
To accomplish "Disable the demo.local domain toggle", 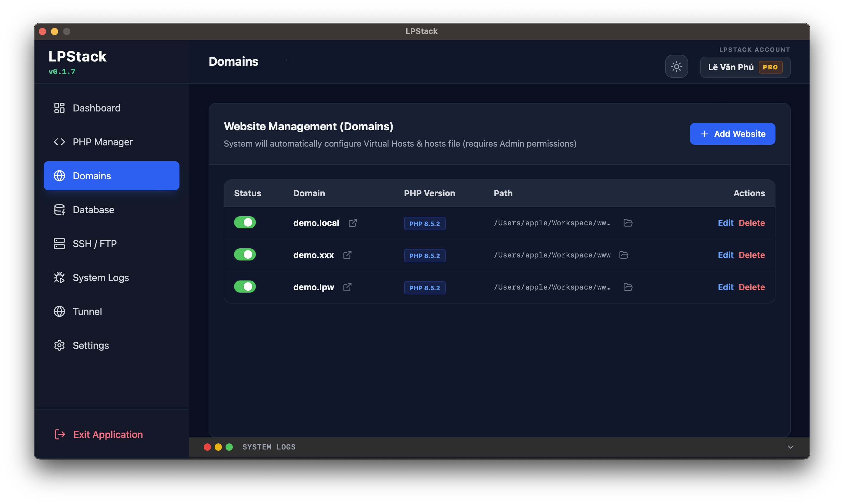I will coord(245,222).
